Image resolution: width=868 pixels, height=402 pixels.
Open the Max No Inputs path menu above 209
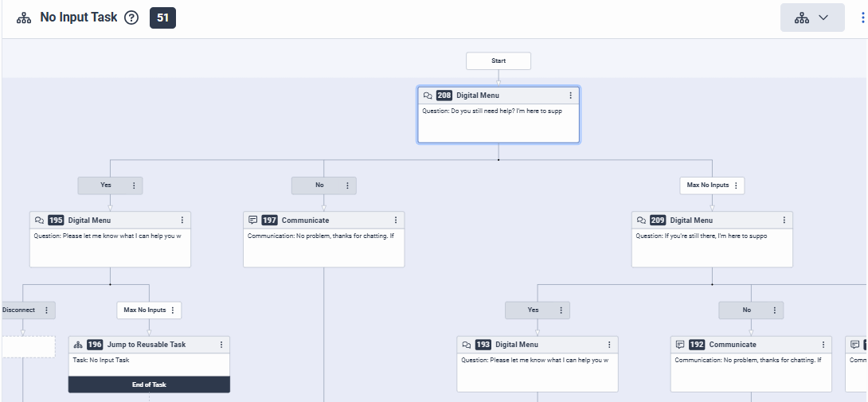pos(736,185)
